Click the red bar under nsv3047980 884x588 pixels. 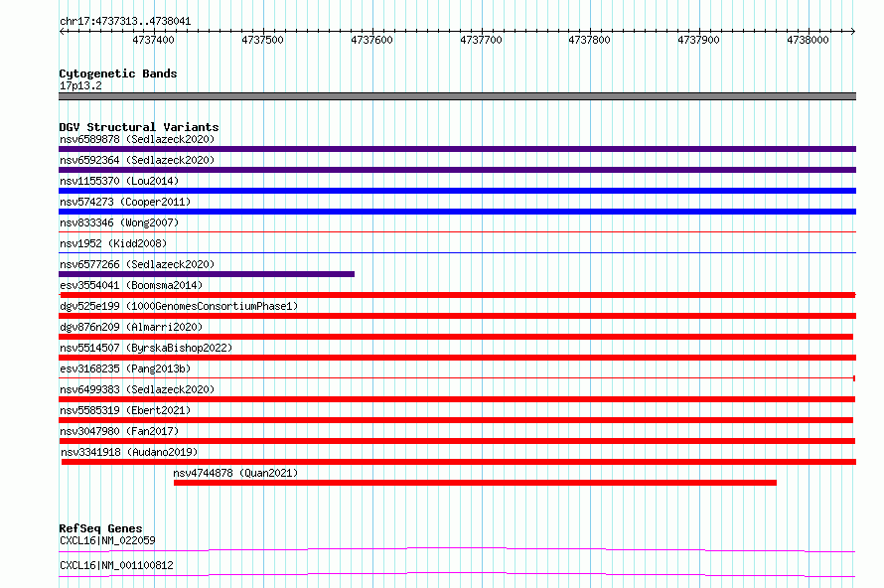click(457, 441)
